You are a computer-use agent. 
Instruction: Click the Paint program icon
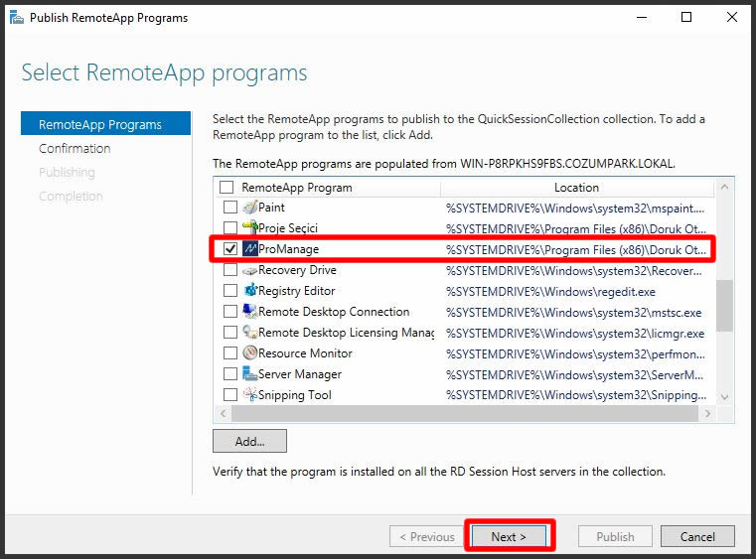click(249, 208)
